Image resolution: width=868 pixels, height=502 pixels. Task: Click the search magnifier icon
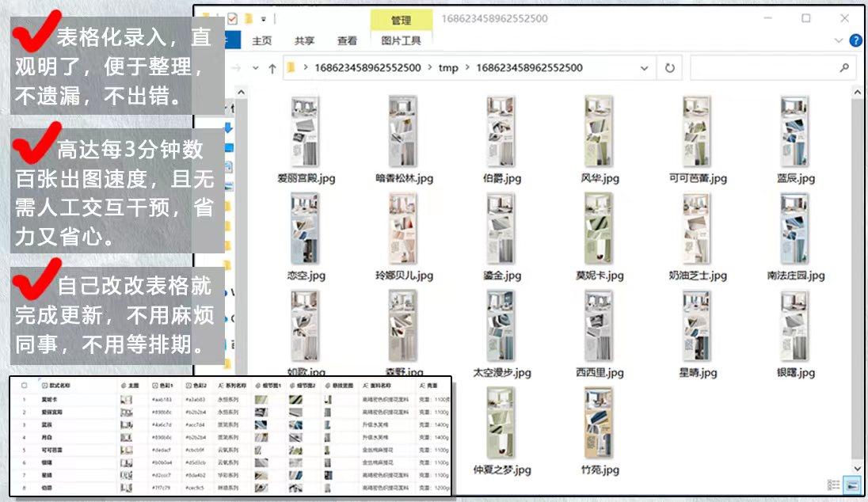coord(845,68)
